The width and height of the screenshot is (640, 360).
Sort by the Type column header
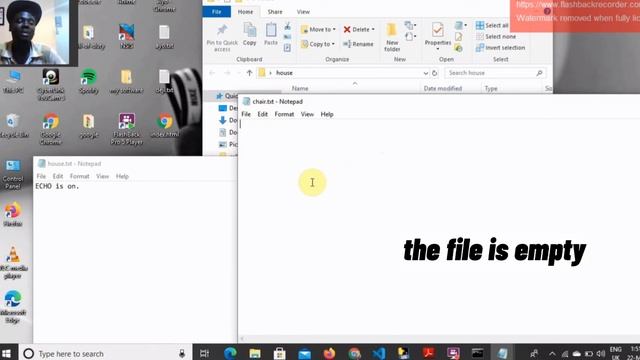point(491,88)
